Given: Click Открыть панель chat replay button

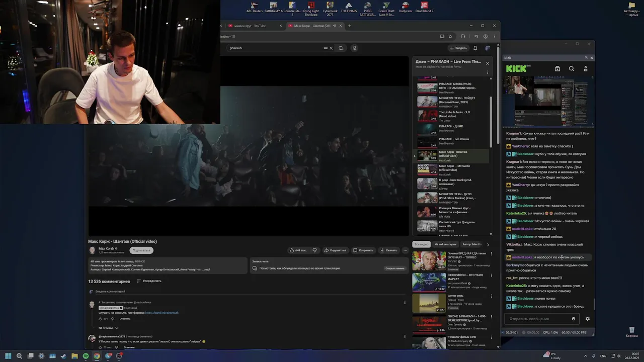Looking at the screenshot, I should pos(395,268).
